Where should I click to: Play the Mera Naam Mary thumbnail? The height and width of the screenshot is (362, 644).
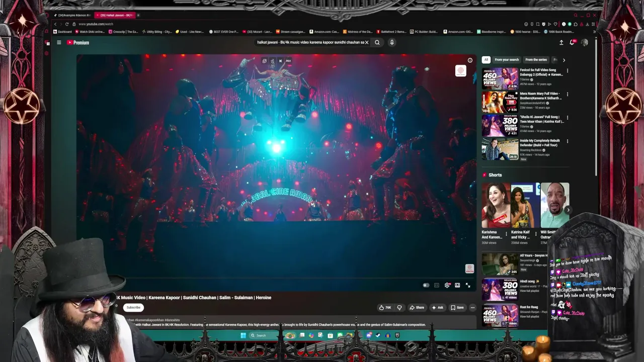(500, 102)
